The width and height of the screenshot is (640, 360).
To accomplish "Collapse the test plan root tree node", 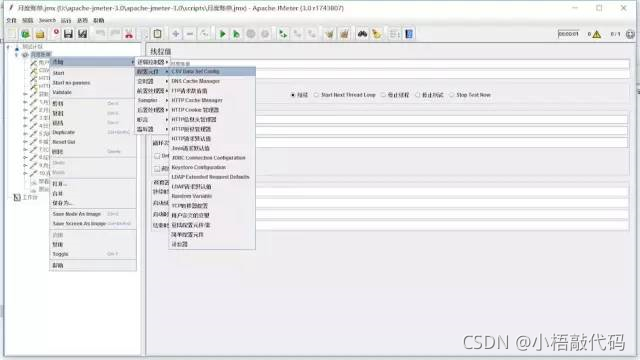I will pos(8,47).
